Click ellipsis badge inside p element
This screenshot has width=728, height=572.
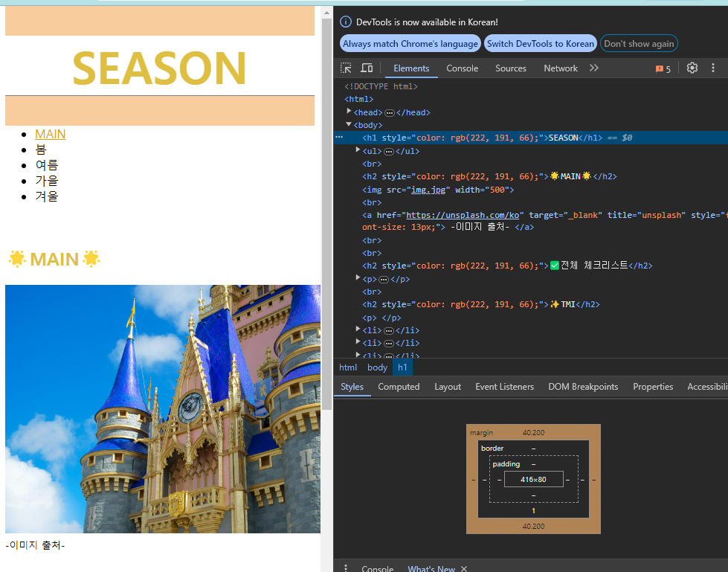[x=384, y=280]
